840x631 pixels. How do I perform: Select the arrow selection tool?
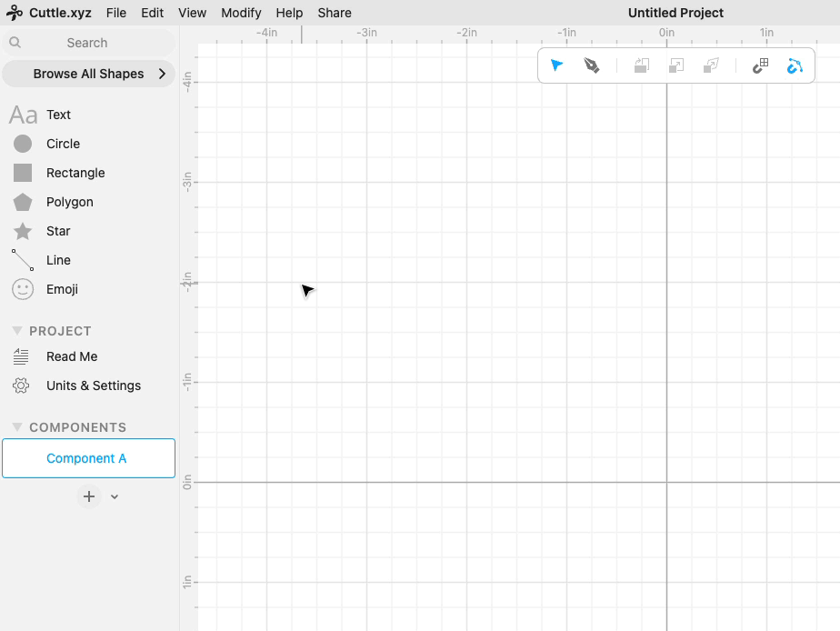(555, 65)
